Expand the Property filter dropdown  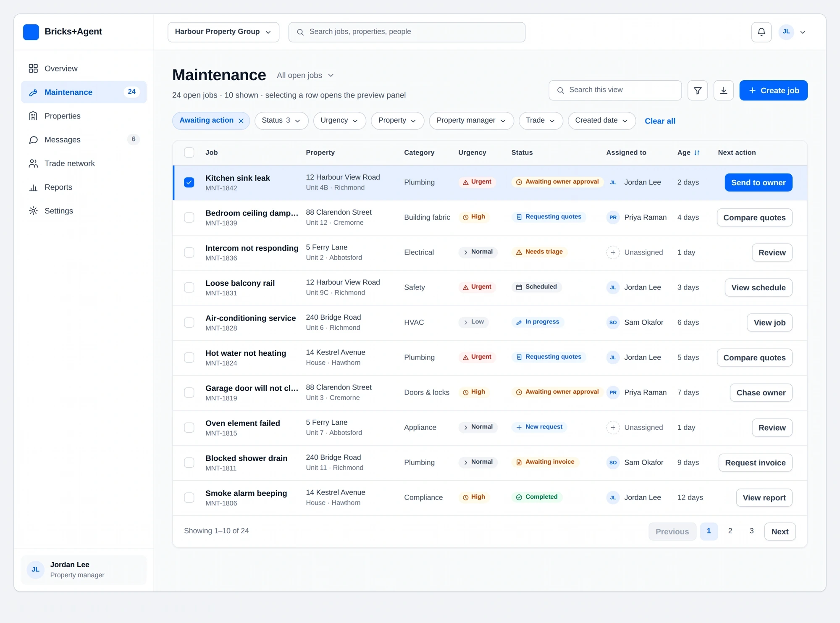point(397,121)
